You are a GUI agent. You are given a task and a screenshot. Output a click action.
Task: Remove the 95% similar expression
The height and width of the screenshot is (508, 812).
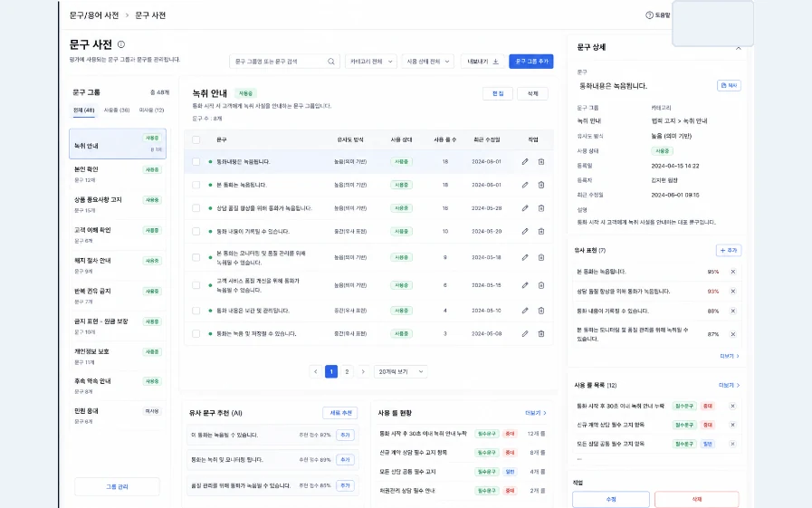(x=733, y=272)
